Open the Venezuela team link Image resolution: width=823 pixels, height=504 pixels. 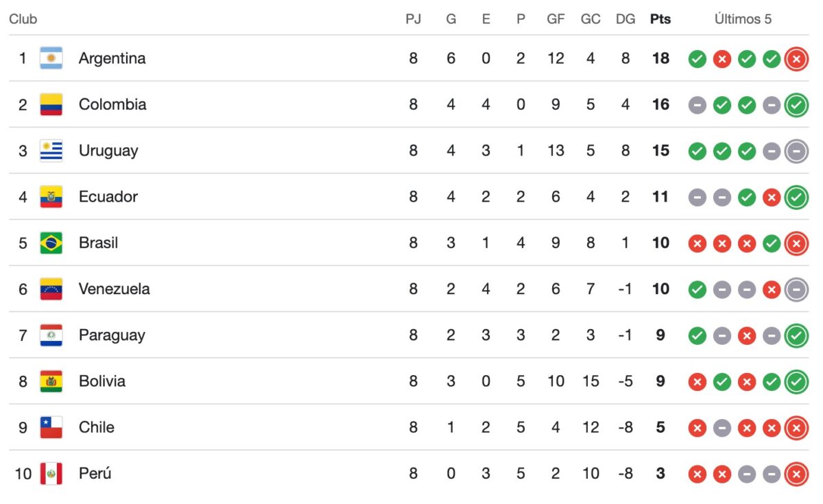point(114,289)
